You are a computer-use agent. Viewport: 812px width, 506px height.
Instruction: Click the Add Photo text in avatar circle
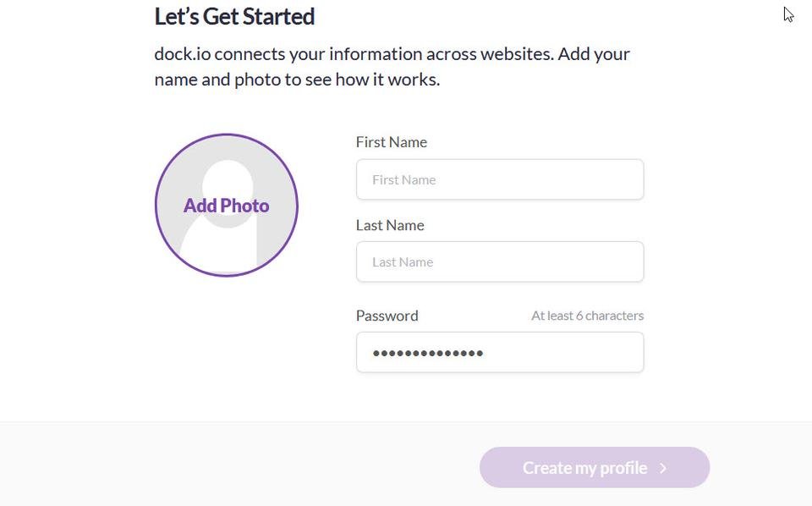[227, 206]
